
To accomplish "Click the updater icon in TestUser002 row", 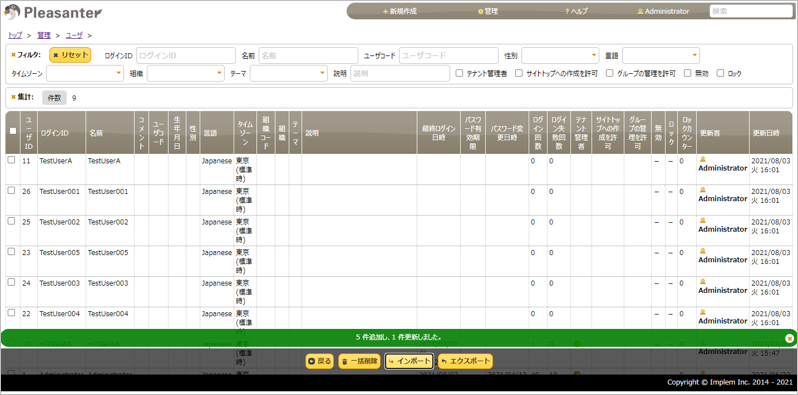I will [703, 220].
